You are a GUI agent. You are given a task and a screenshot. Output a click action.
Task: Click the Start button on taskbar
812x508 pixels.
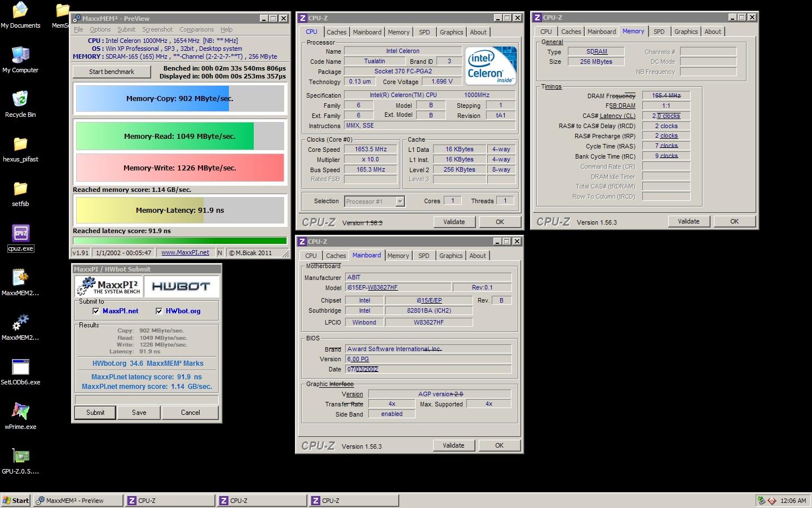click(16, 500)
